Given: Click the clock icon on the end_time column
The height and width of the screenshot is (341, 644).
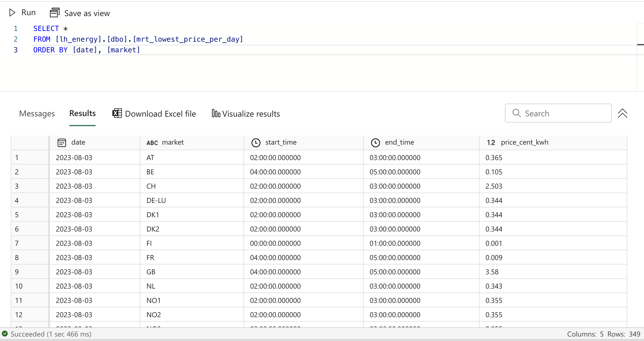Looking at the screenshot, I should point(376,143).
